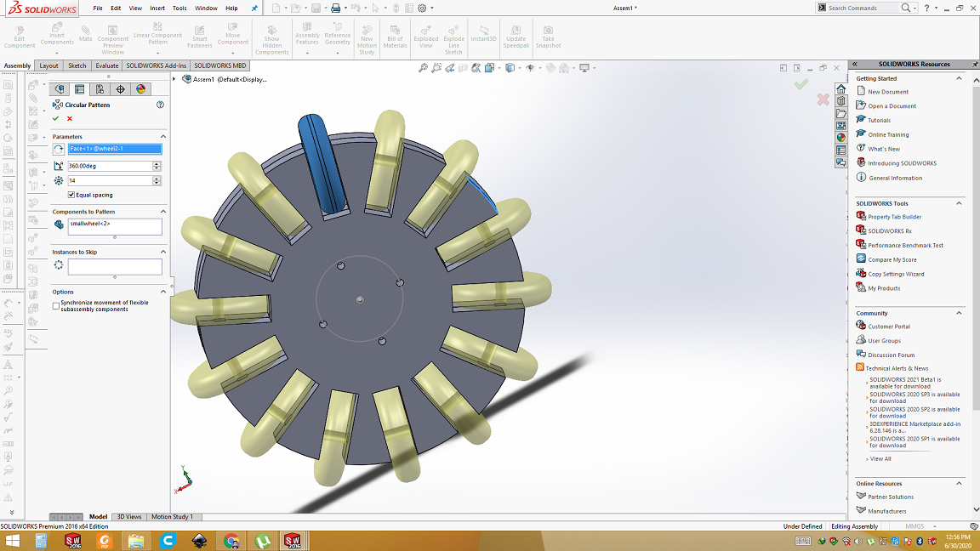Open Circular Pattern help question mark
The height and width of the screenshot is (551, 980).
(x=160, y=105)
